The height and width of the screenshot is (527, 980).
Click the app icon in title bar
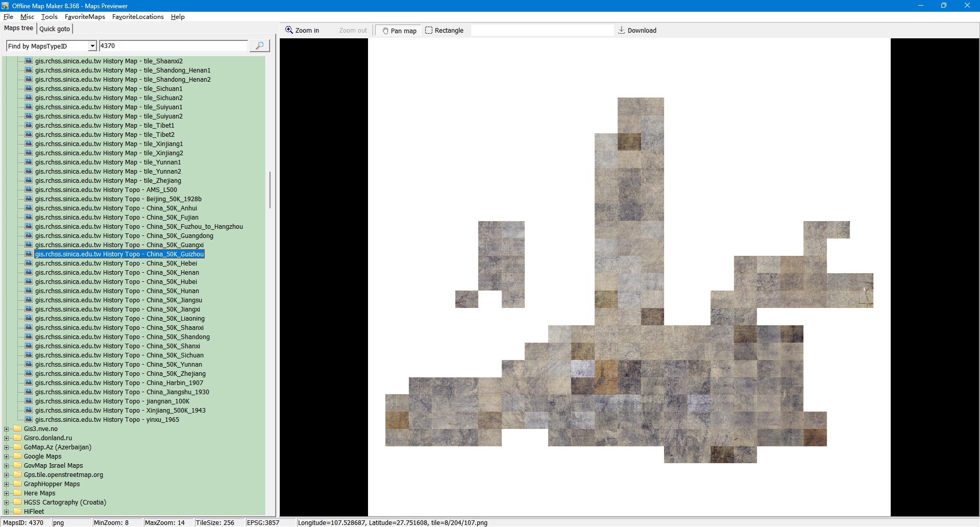[x=5, y=6]
